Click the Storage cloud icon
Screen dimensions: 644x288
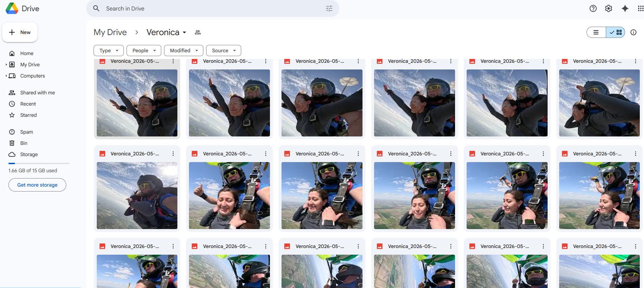[x=12, y=154]
